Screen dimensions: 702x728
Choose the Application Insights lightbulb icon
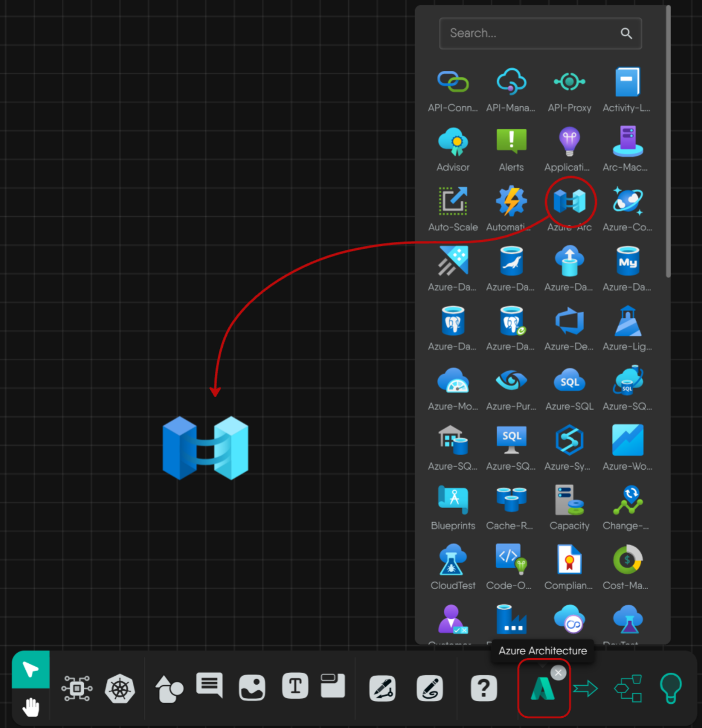click(x=569, y=142)
